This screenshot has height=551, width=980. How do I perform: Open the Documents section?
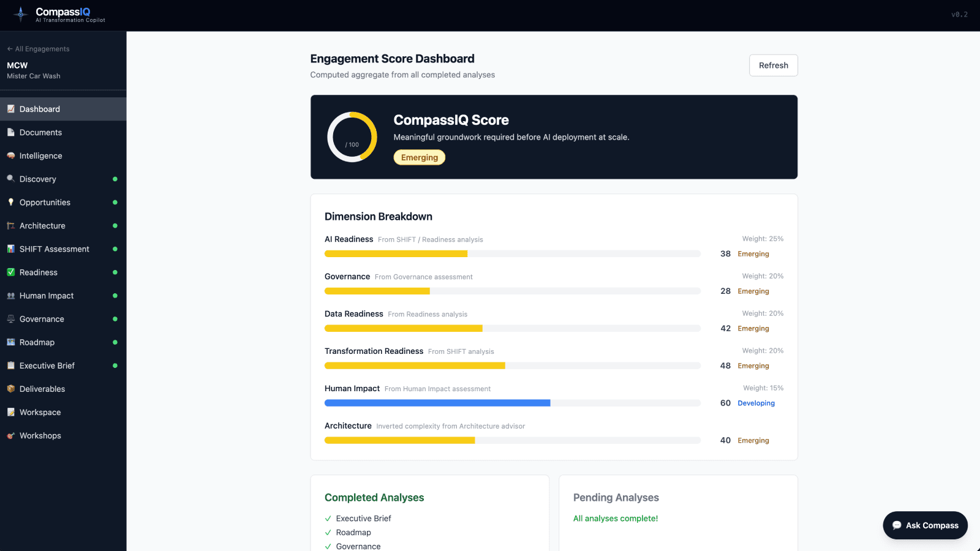pos(63,132)
